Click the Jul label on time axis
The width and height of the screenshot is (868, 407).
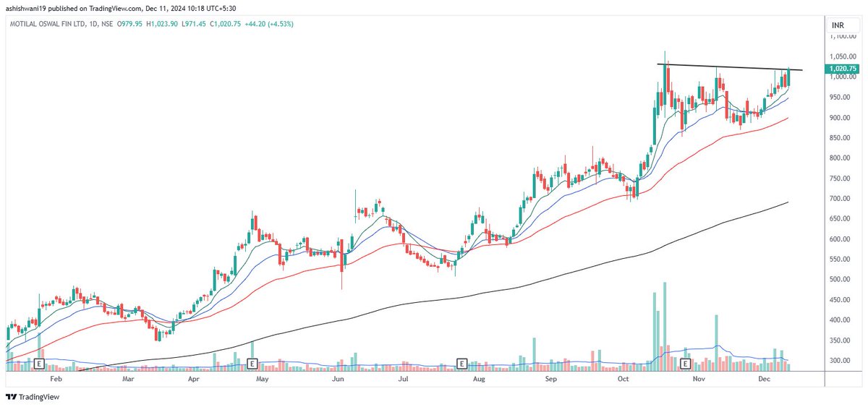pos(404,377)
